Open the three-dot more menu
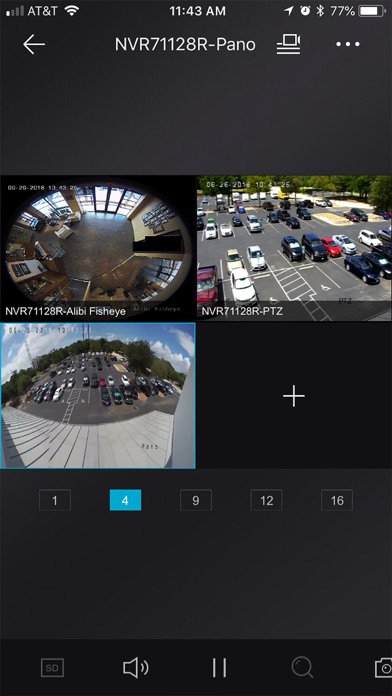The height and width of the screenshot is (696, 392). point(348,44)
